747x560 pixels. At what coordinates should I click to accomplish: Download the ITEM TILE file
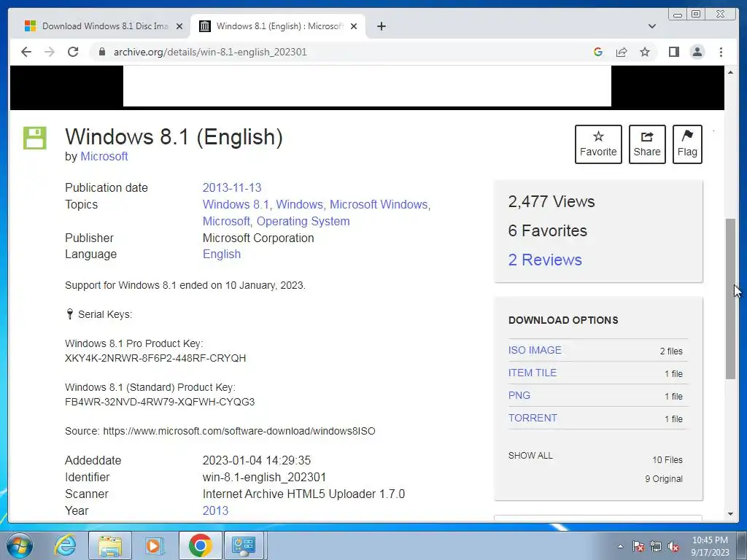[x=532, y=373]
